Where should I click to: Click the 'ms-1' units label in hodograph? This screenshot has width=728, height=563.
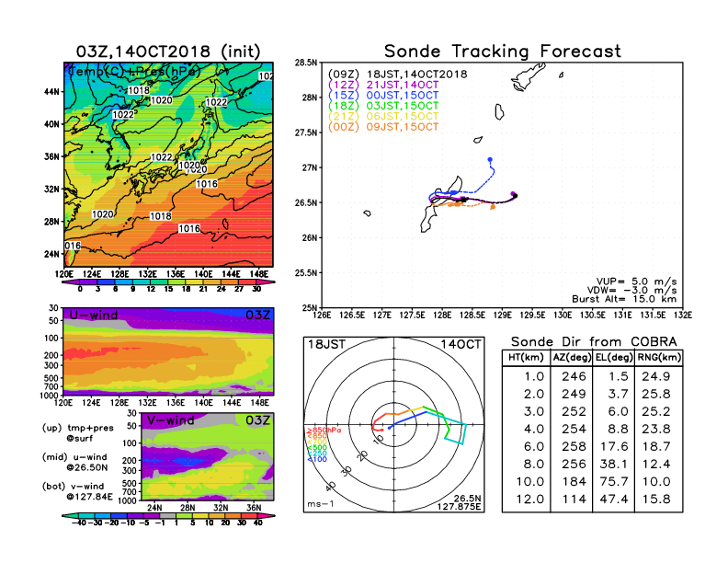(321, 504)
